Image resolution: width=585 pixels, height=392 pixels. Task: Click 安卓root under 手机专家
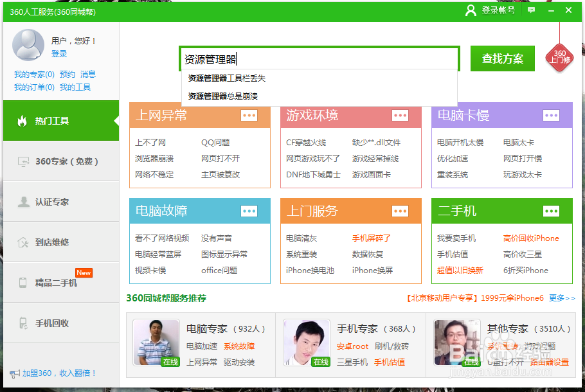pyautogui.click(x=352, y=346)
